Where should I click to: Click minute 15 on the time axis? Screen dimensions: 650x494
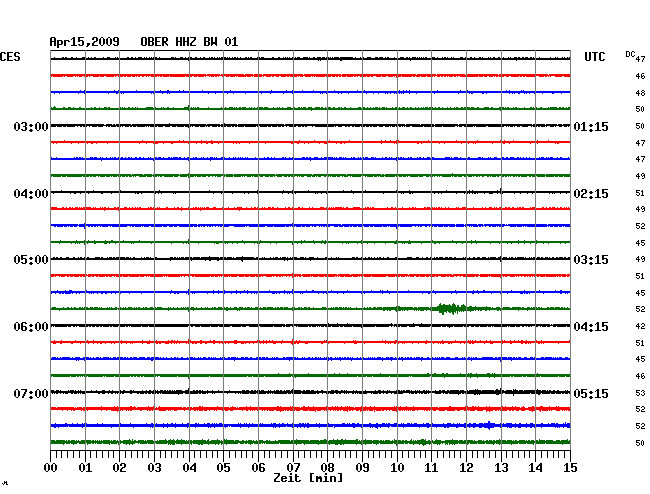[x=570, y=468]
